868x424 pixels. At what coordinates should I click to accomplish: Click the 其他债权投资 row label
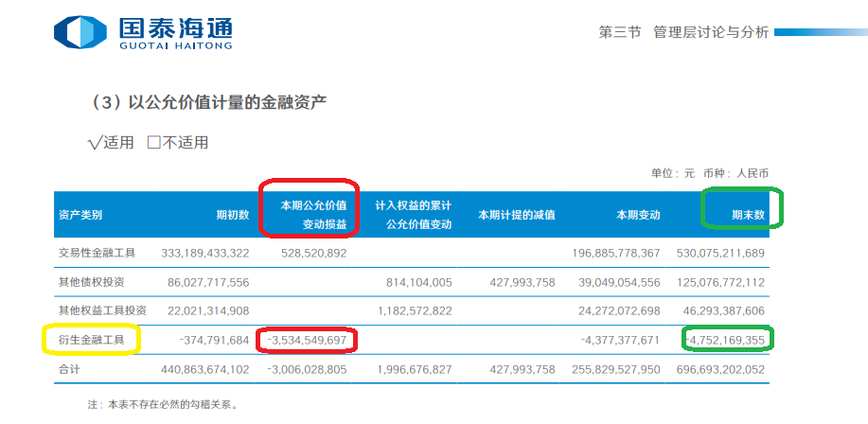click(x=91, y=282)
